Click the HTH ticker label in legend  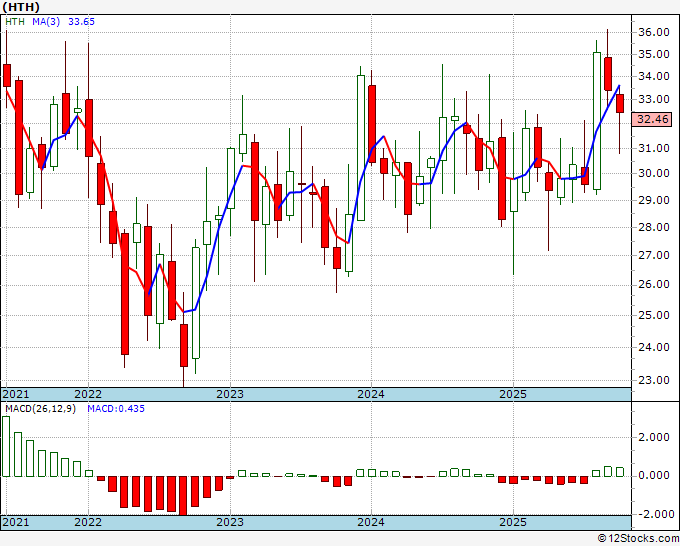(15, 22)
